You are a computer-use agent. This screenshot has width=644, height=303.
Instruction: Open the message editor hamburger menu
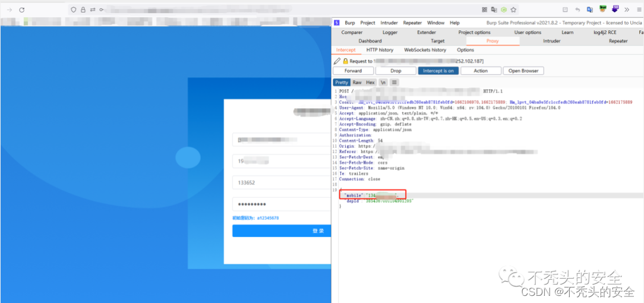pos(394,83)
